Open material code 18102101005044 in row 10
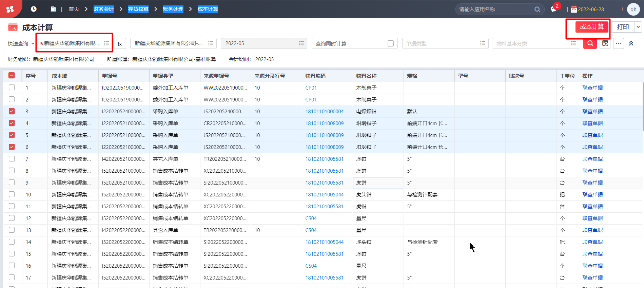This screenshot has width=644, height=288. (x=325, y=194)
